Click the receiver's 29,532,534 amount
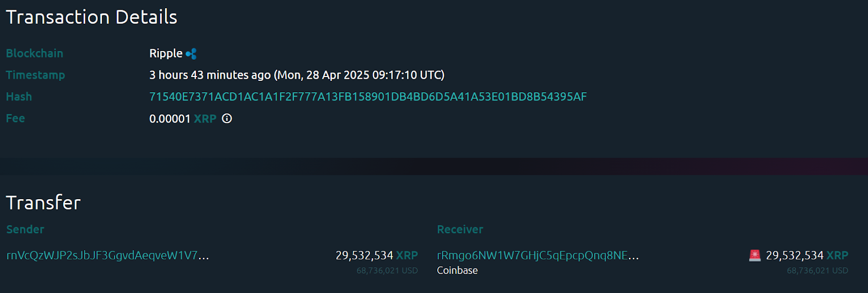The height and width of the screenshot is (293, 868). coord(794,255)
